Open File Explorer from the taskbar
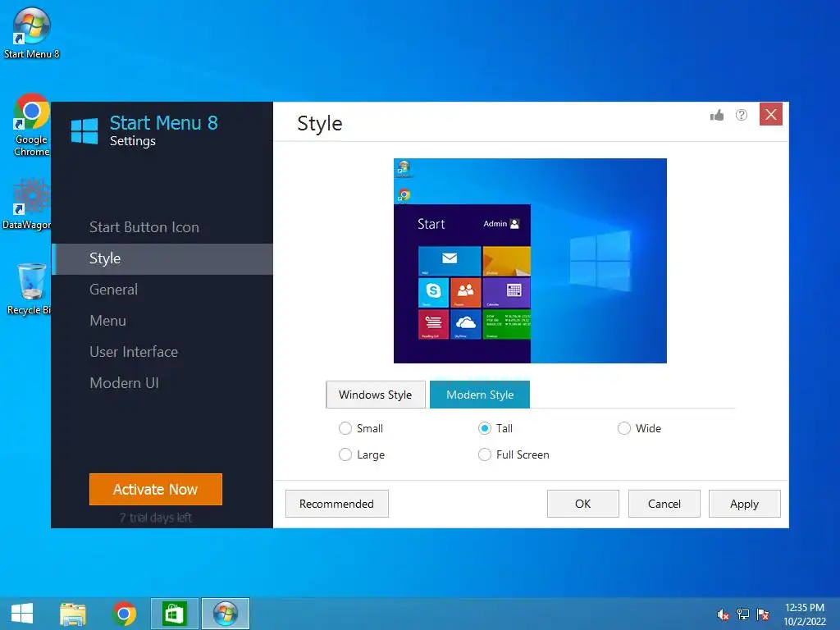This screenshot has height=630, width=840. 73,614
